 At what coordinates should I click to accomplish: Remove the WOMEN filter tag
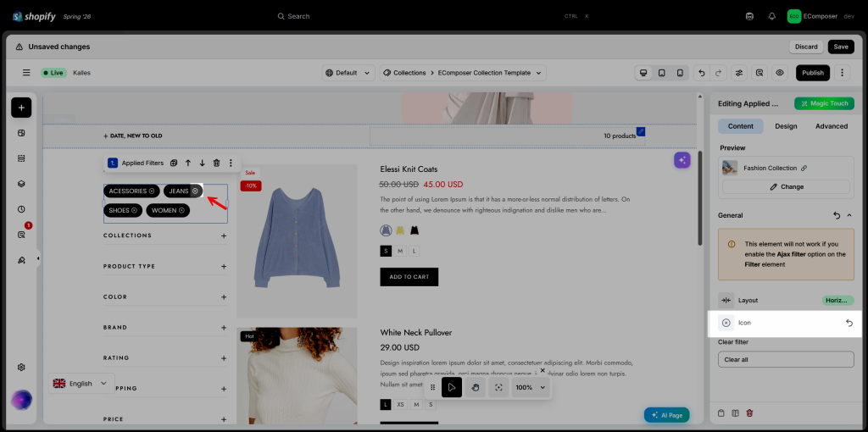pos(181,210)
